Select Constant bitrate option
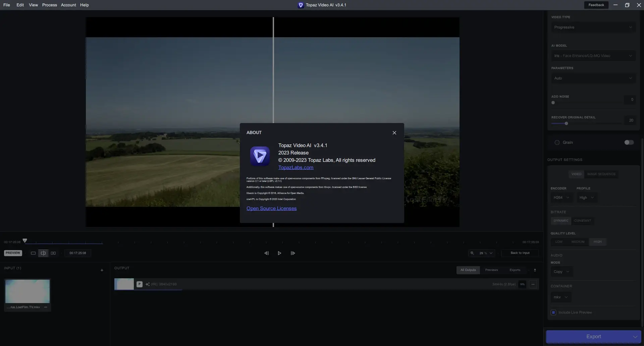This screenshot has height=346, width=644. (583, 221)
